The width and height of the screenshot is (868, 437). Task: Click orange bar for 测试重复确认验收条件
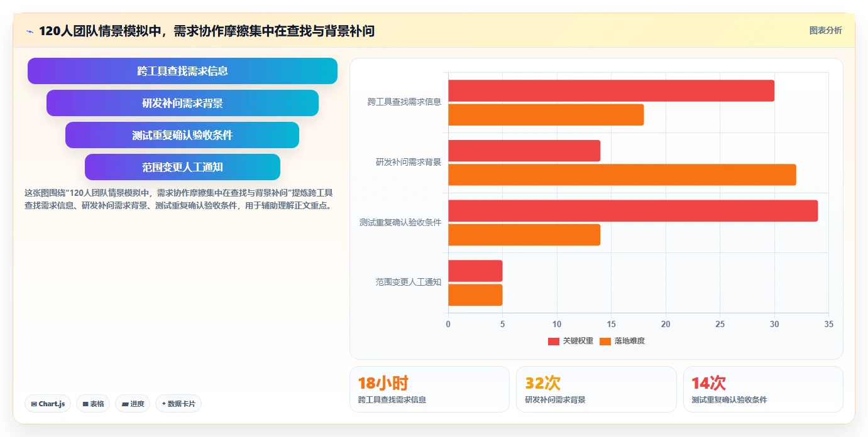[524, 235]
